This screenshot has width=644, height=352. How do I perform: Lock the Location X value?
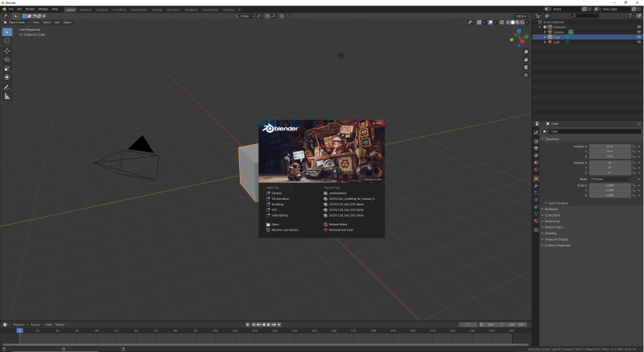coord(634,147)
